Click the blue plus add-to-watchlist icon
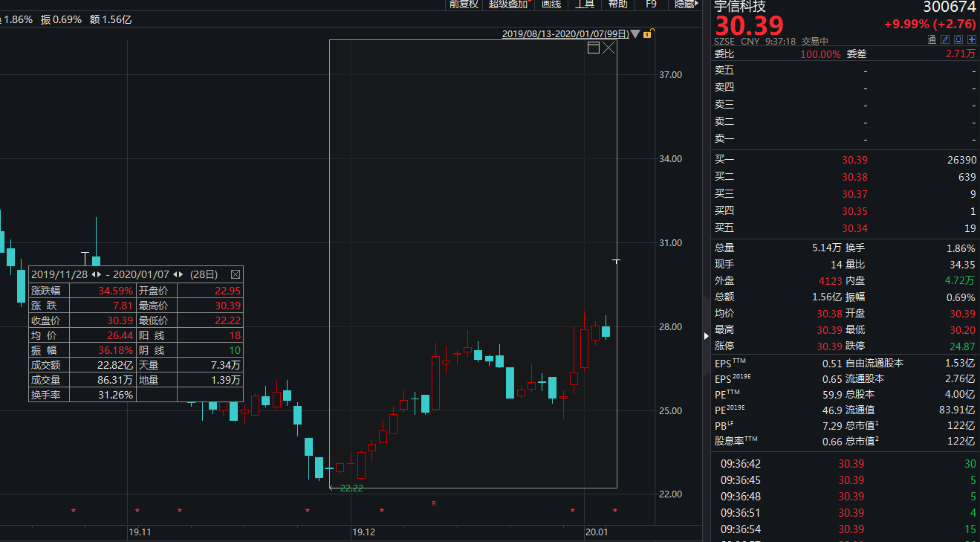The width and height of the screenshot is (980, 542). (971, 39)
